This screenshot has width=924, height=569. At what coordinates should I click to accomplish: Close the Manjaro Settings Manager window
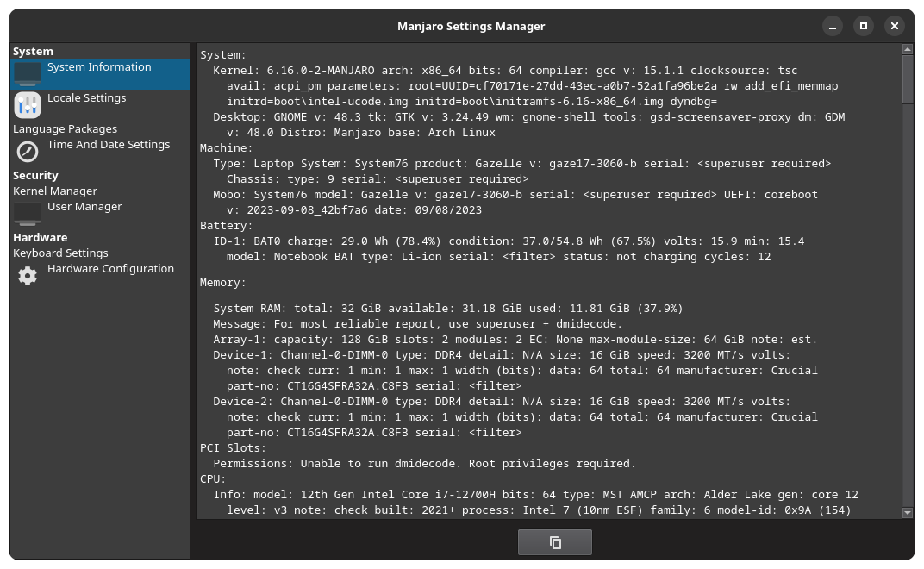895,26
